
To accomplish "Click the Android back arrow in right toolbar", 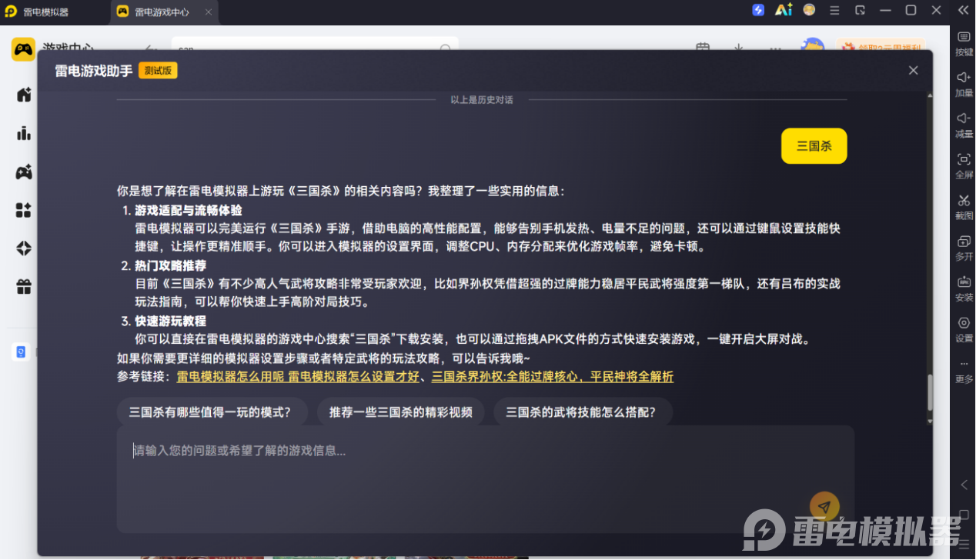I will pos(964,485).
